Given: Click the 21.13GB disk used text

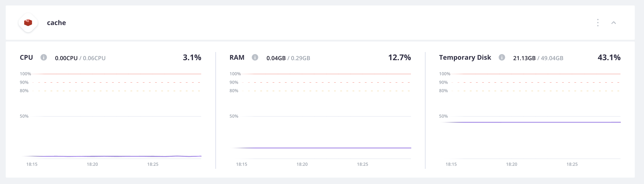Looking at the screenshot, I should 524,58.
